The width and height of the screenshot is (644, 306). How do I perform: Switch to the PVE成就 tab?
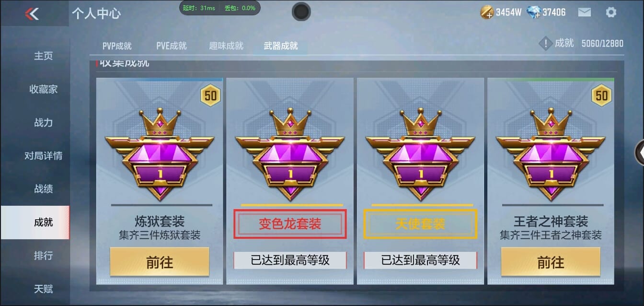pyautogui.click(x=172, y=46)
